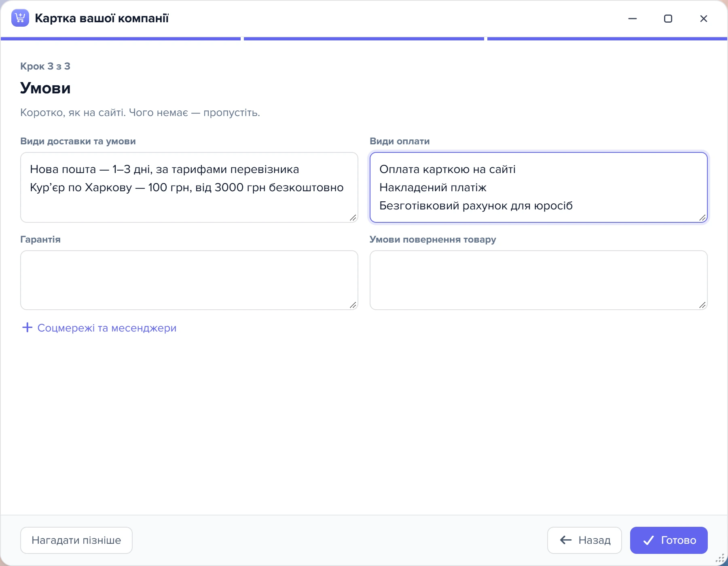This screenshot has height=566, width=728.
Task: Click the hint text 'Коротко, як на сайті'
Action: point(73,112)
